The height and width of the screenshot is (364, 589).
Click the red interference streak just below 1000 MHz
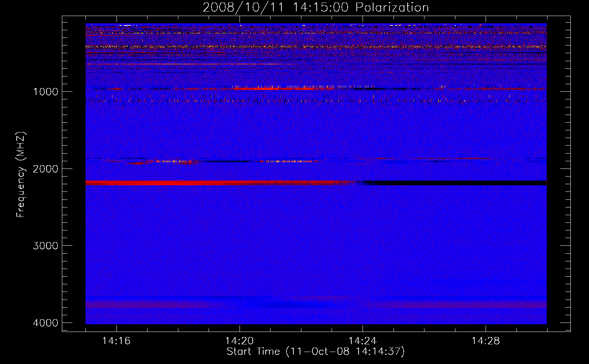point(284,88)
